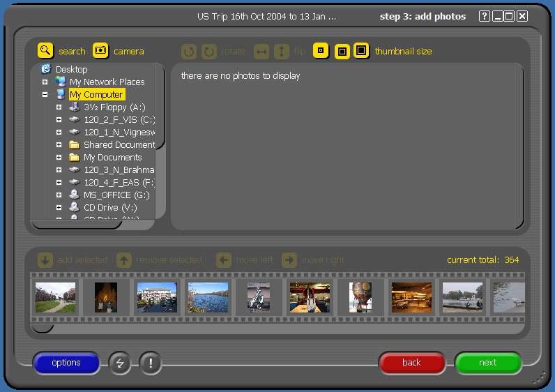Collapse the My Computer tree node
Image resolution: width=555 pixels, height=392 pixels.
tap(45, 95)
